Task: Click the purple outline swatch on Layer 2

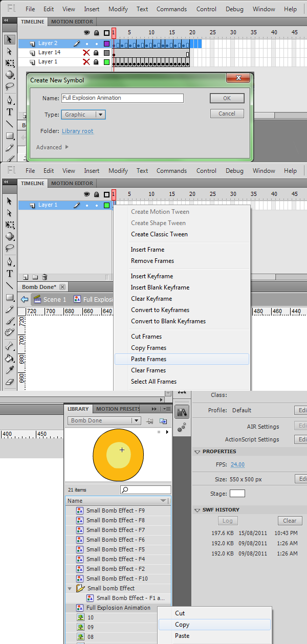Action: (x=106, y=44)
